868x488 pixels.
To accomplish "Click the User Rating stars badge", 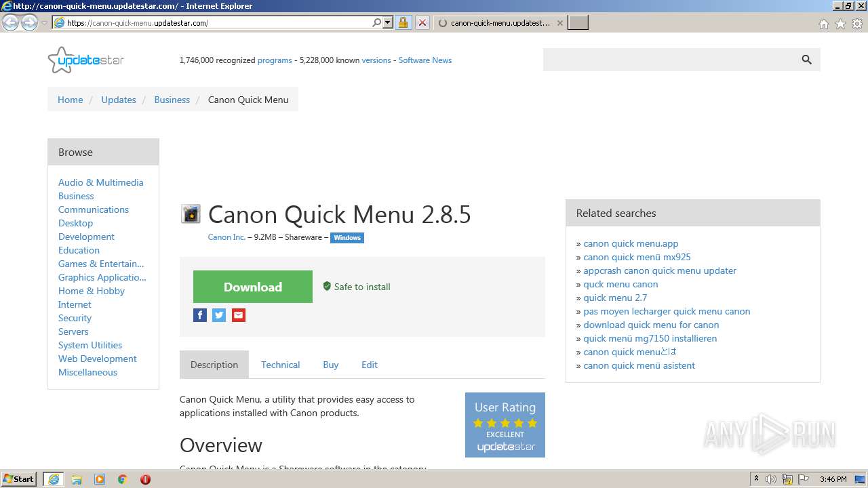I will pos(505,425).
